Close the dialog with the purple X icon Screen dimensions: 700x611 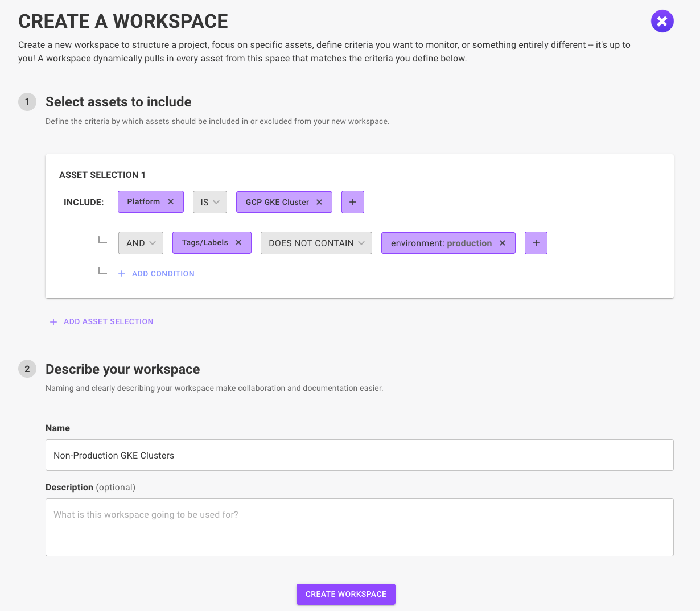click(x=662, y=21)
